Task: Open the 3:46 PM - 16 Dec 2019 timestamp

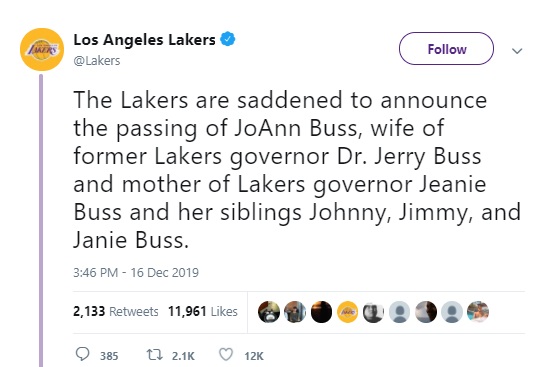Action: (136, 273)
